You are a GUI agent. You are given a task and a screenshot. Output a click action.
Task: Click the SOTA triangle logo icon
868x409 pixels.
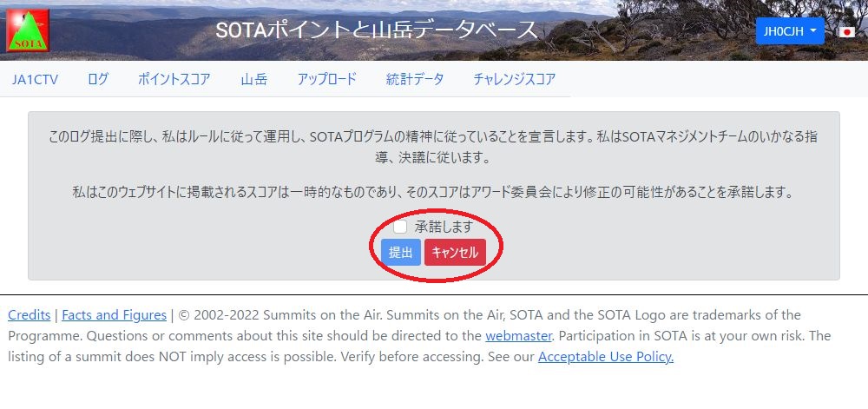pyautogui.click(x=28, y=30)
